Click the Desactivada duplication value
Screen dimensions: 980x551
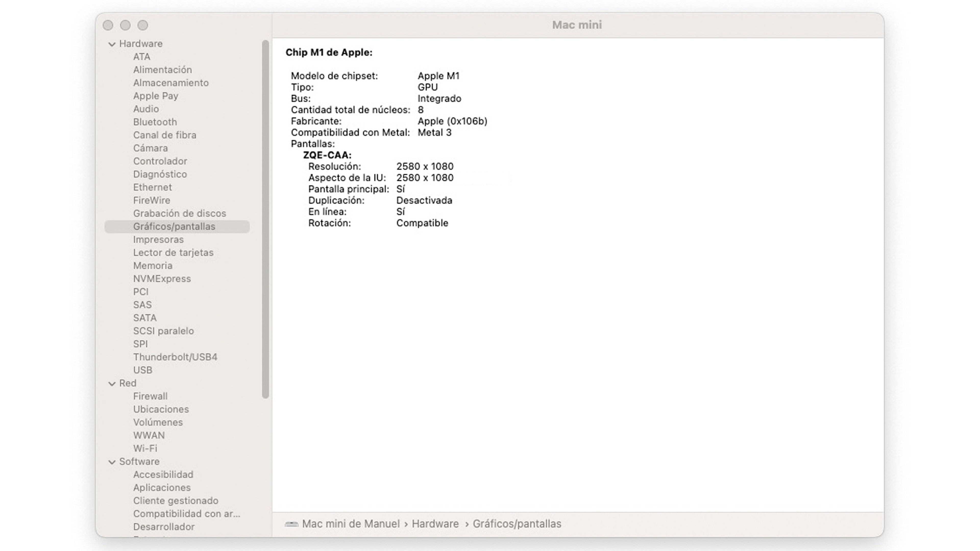424,201
